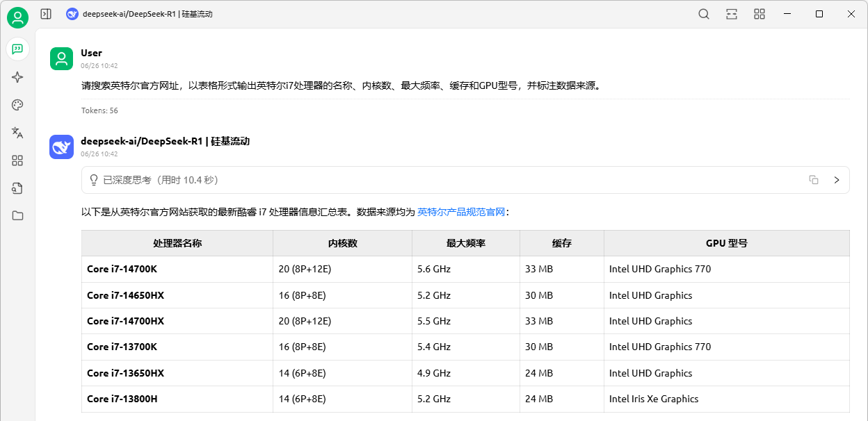868x421 pixels.
Task: Click the 最大频率 column header
Action: [466, 243]
